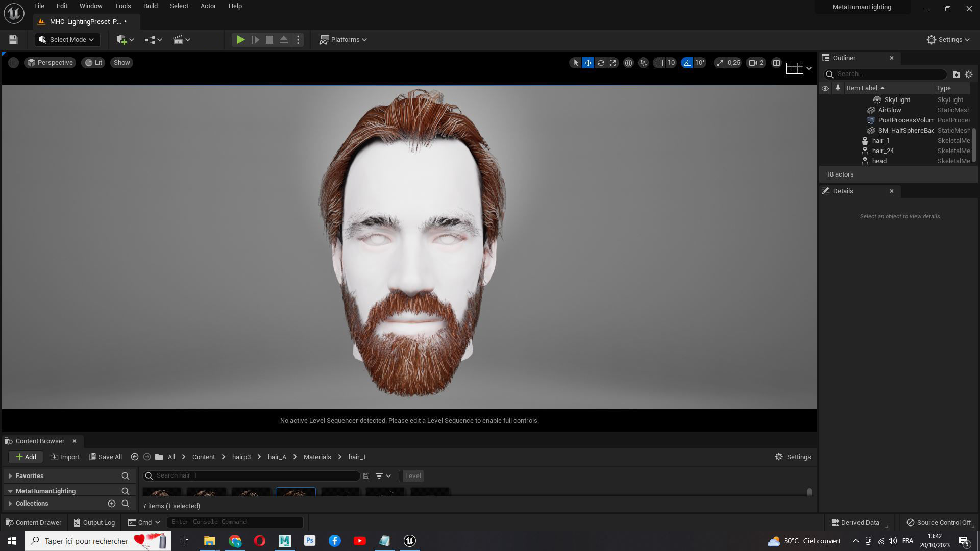Click the Skip frame advance button

(255, 40)
